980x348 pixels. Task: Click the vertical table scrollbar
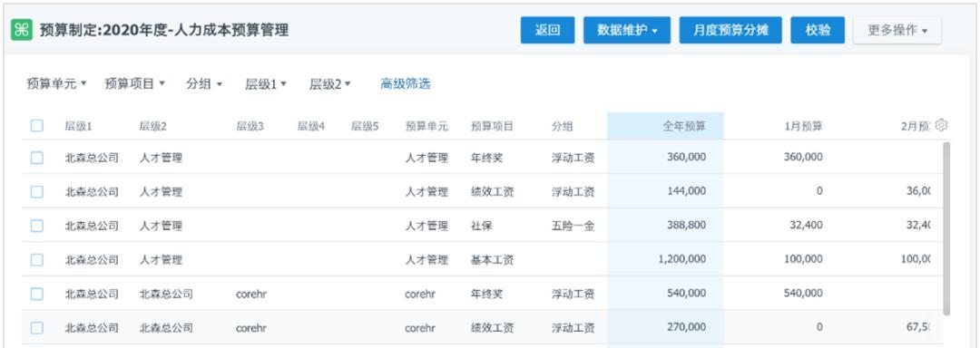pos(946,228)
